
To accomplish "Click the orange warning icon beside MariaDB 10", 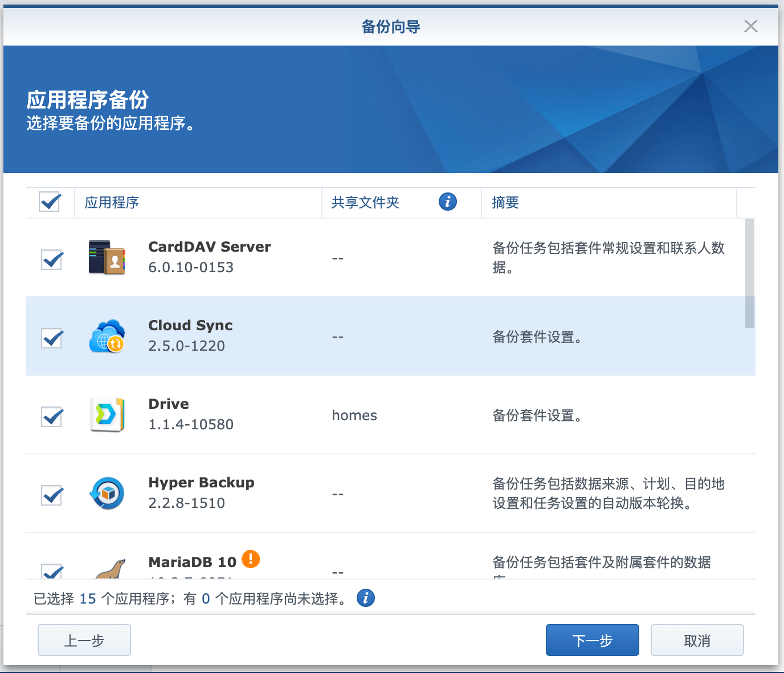I will coord(251,559).
